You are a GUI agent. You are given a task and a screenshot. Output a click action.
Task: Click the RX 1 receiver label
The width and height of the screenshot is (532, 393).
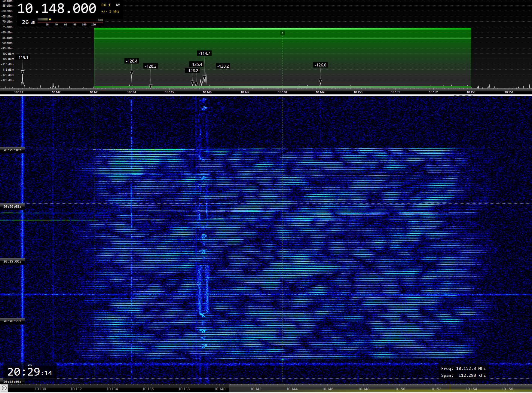click(106, 5)
